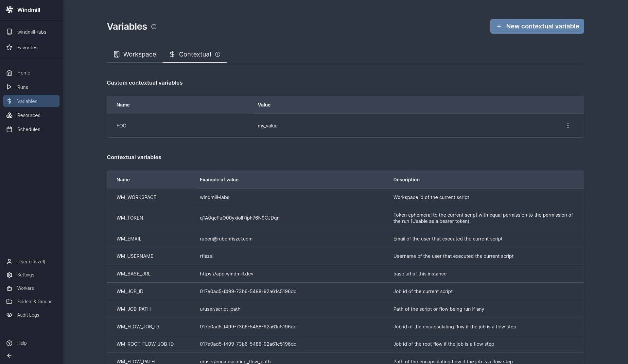
Task: Select the Contextual tab
Action: tap(191, 55)
